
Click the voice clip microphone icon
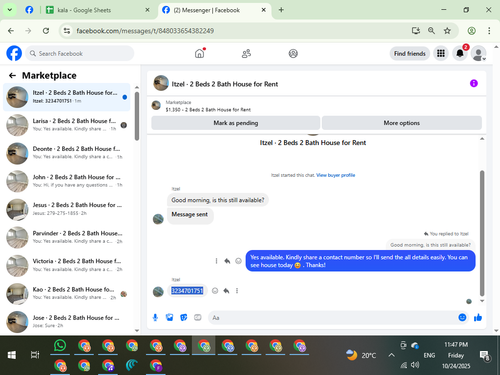[155, 317]
